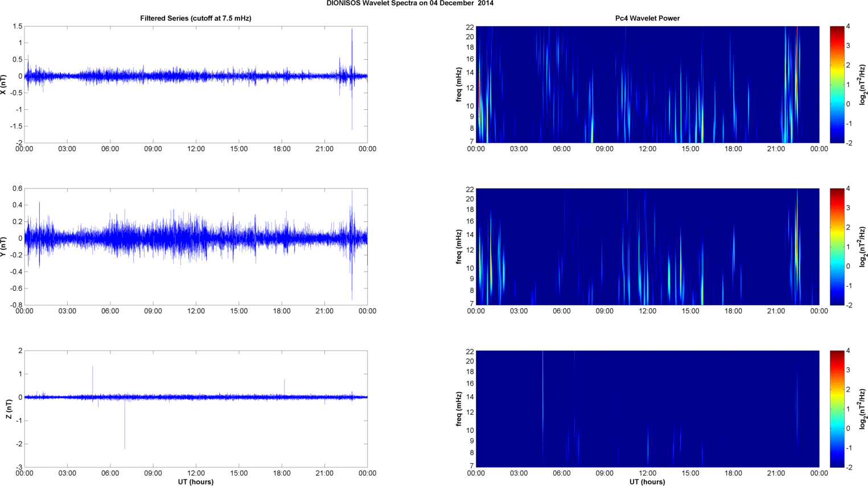The image size is (868, 486).
Task: Click the '-3' tick on Z series axis
Action: click(x=19, y=467)
